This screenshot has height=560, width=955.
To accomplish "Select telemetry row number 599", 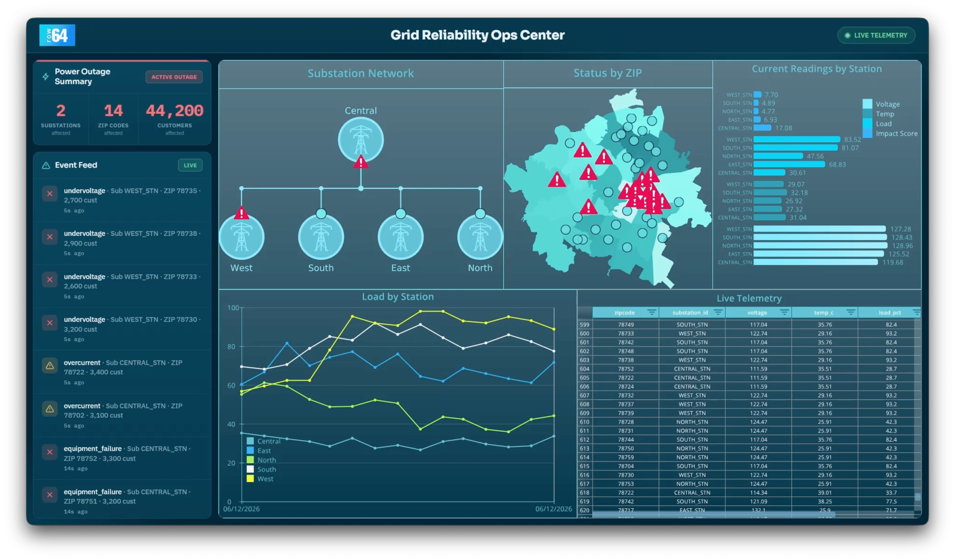I will tap(584, 325).
